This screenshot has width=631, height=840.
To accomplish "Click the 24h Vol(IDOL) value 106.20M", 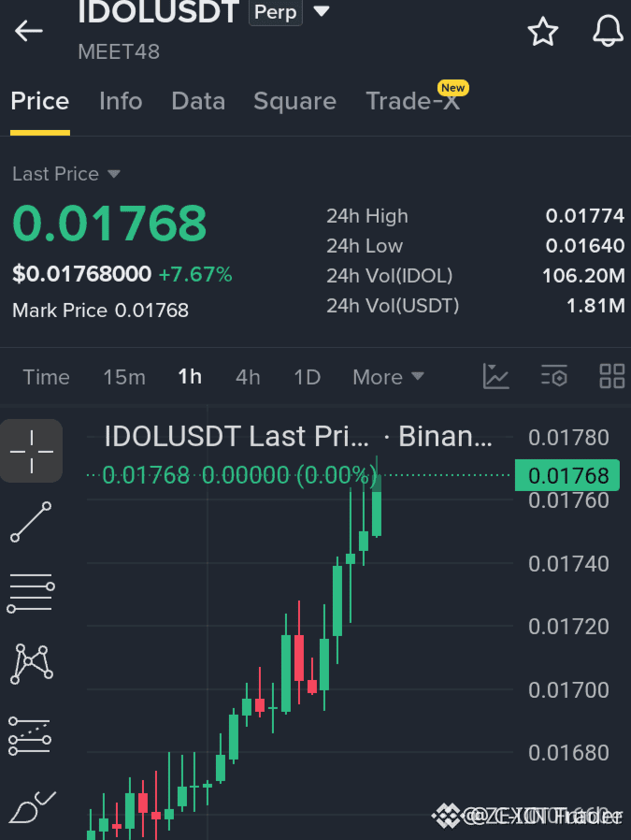I will (583, 276).
